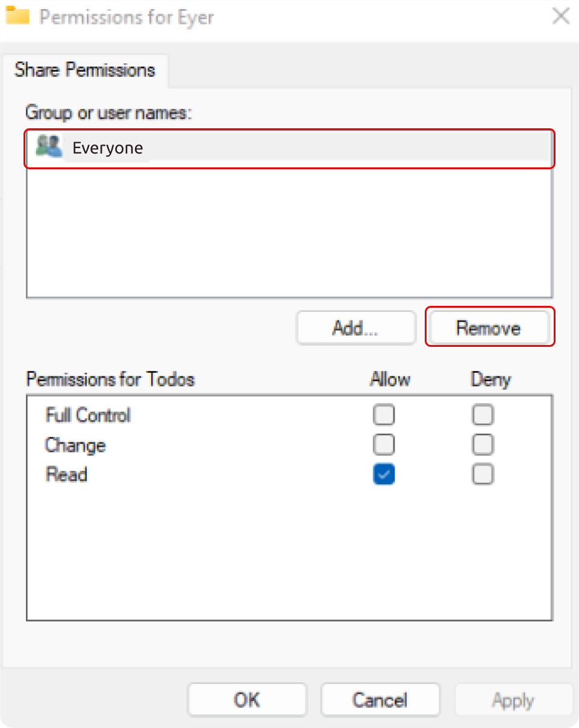Click the Full Control permission label
Screen dimensions: 579x728
[x=88, y=415]
